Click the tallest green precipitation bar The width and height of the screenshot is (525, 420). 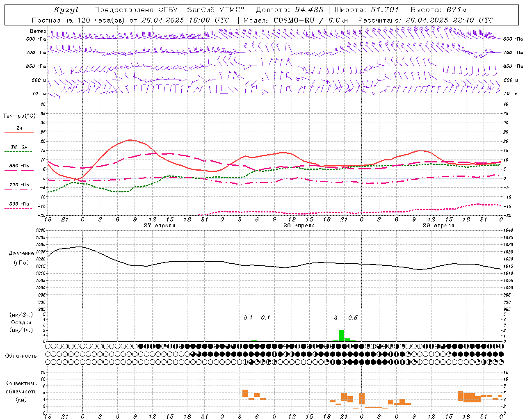click(x=341, y=336)
